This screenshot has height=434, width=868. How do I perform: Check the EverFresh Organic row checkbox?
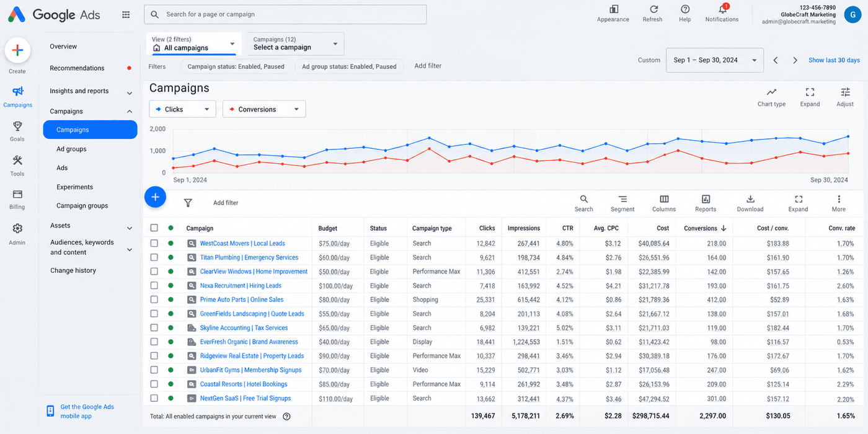154,342
